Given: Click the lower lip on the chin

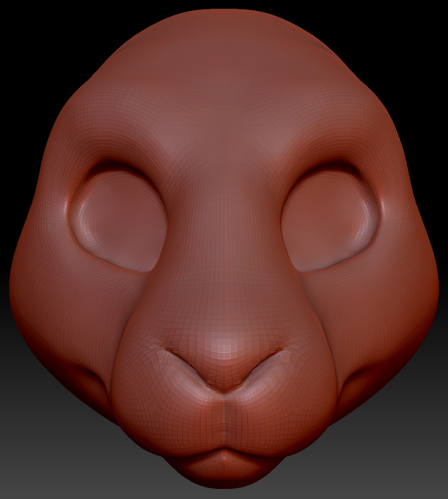Looking at the screenshot, I should pos(224,470).
